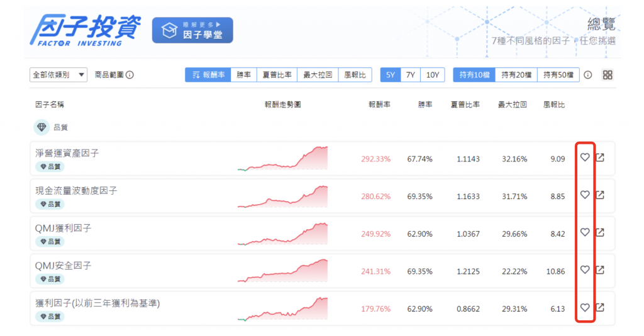Click info icon next to 商品範圍
Screen dimensions: 644x336
[x=130, y=75]
